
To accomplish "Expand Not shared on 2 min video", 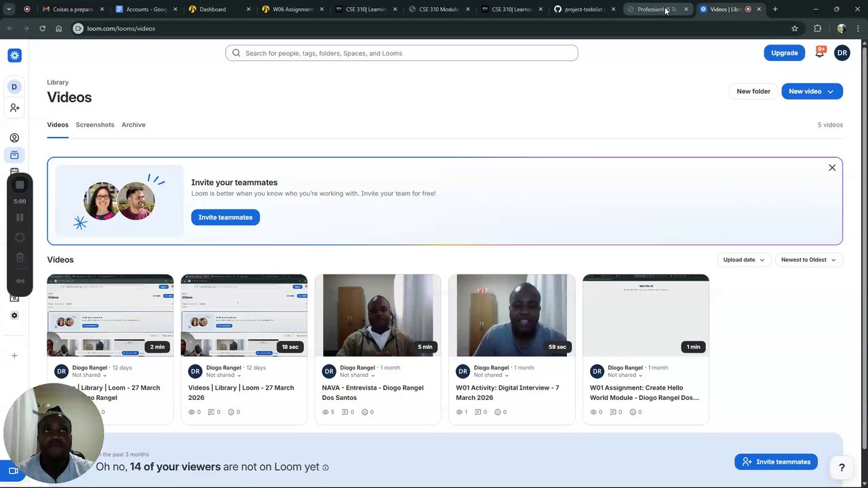I will (x=88, y=375).
